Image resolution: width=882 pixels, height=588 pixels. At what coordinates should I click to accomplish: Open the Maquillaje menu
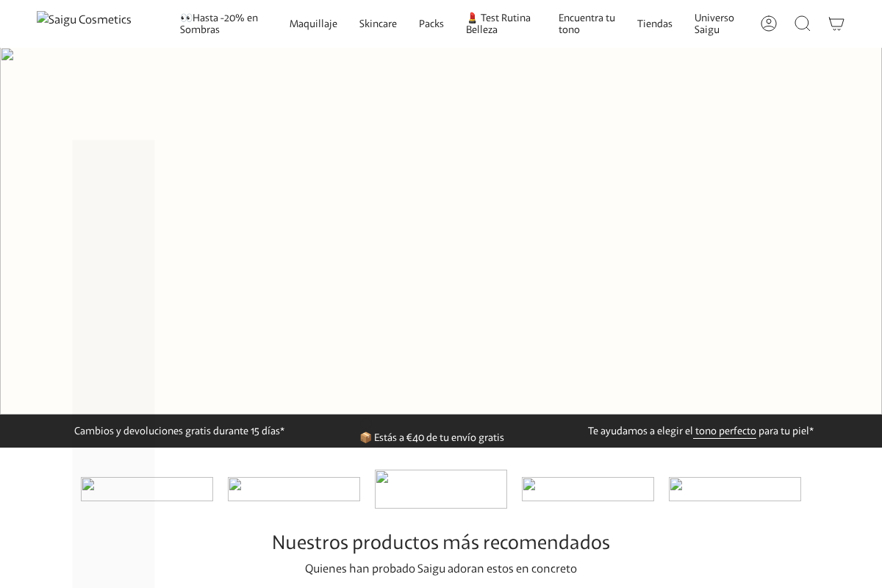[313, 24]
